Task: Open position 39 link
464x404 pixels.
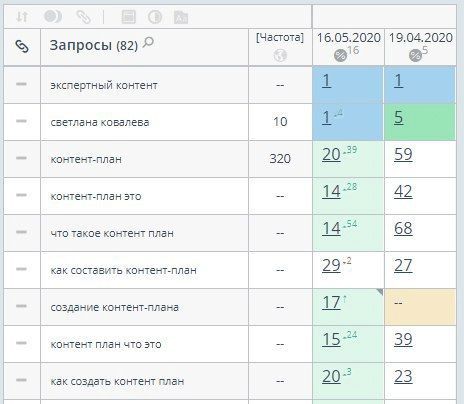Action: coord(403,340)
